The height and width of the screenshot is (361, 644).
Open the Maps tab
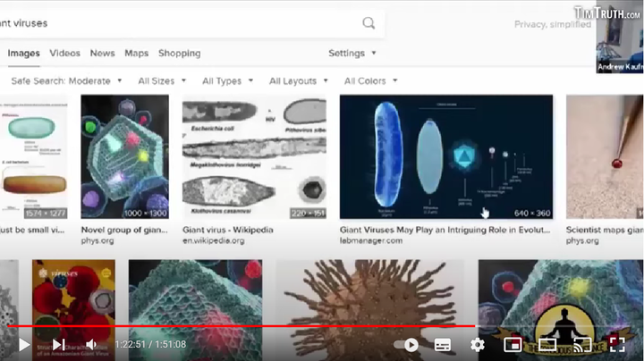pyautogui.click(x=136, y=54)
